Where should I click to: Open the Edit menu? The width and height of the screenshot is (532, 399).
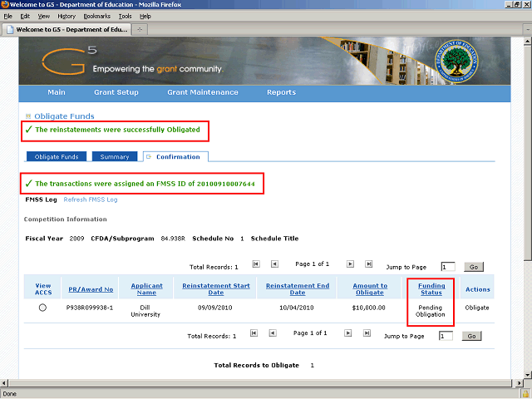click(25, 17)
